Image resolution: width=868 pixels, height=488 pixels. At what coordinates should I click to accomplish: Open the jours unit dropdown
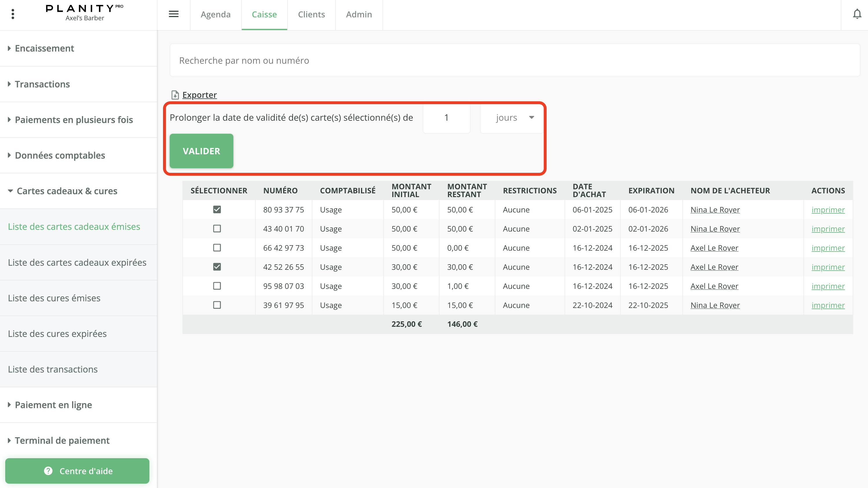click(512, 118)
